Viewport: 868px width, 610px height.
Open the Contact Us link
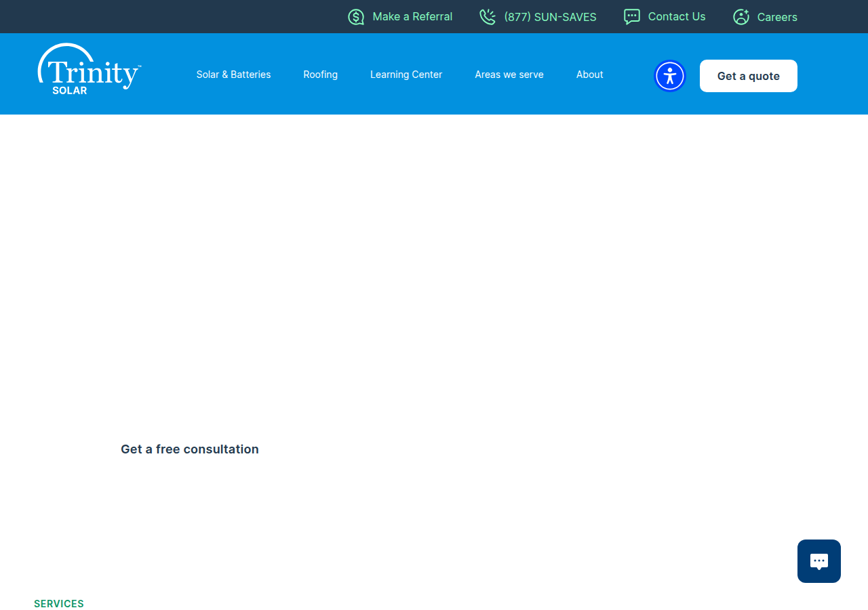click(677, 17)
